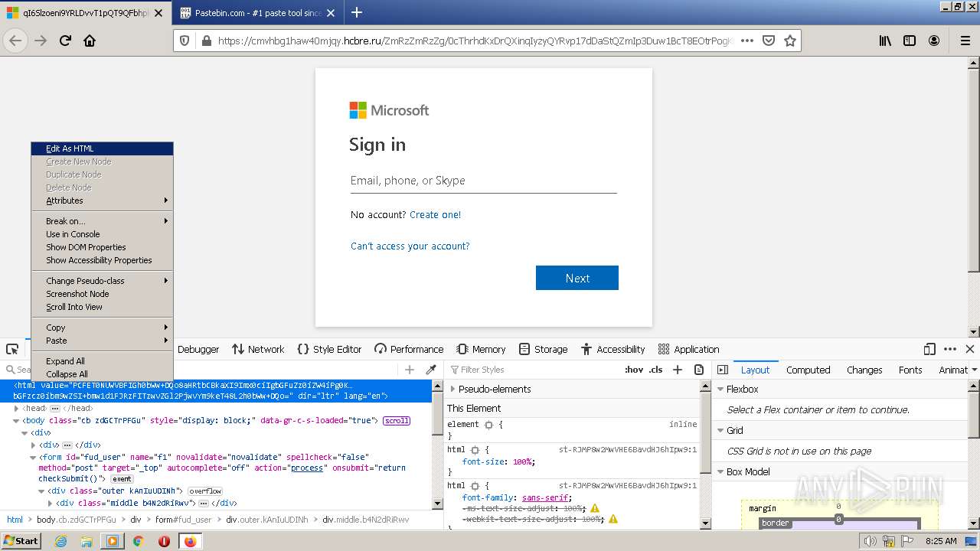Open the Storage devtools tab

pos(543,349)
